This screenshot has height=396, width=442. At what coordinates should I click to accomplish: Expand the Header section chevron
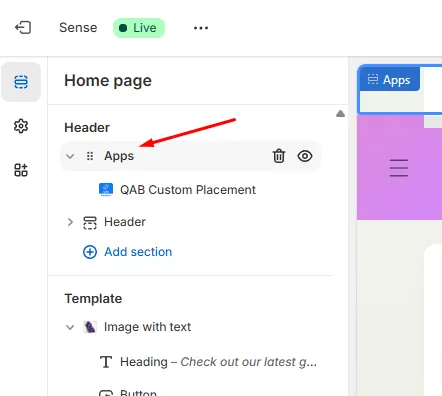70,222
